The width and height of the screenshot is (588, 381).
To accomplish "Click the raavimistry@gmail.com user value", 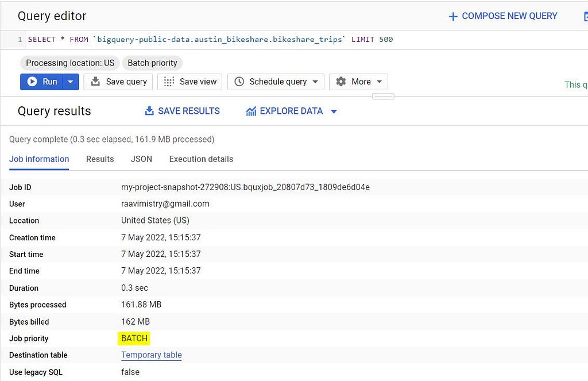I will (165, 204).
